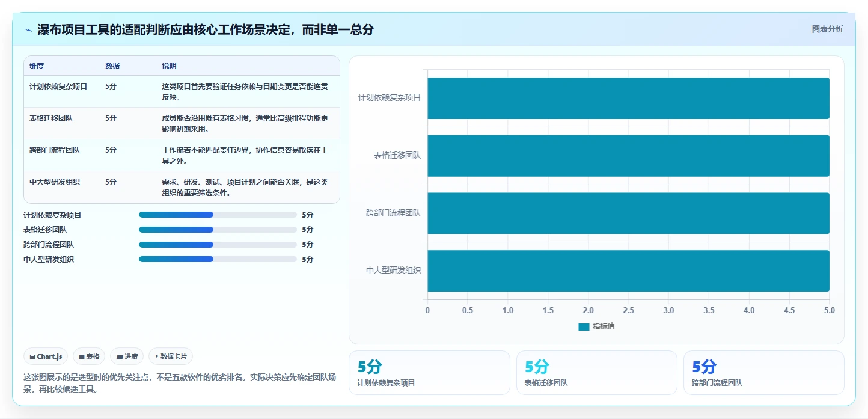
Task: Click the 维度 table column header
Action: click(37, 66)
